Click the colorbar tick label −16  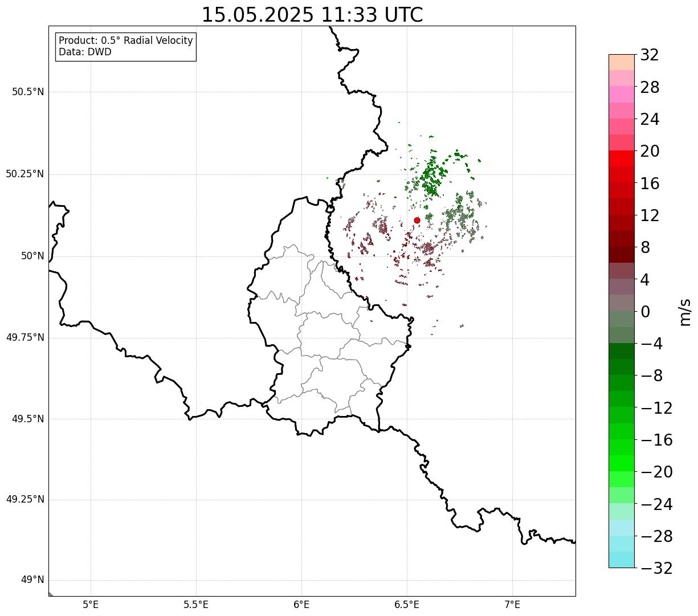pos(656,440)
